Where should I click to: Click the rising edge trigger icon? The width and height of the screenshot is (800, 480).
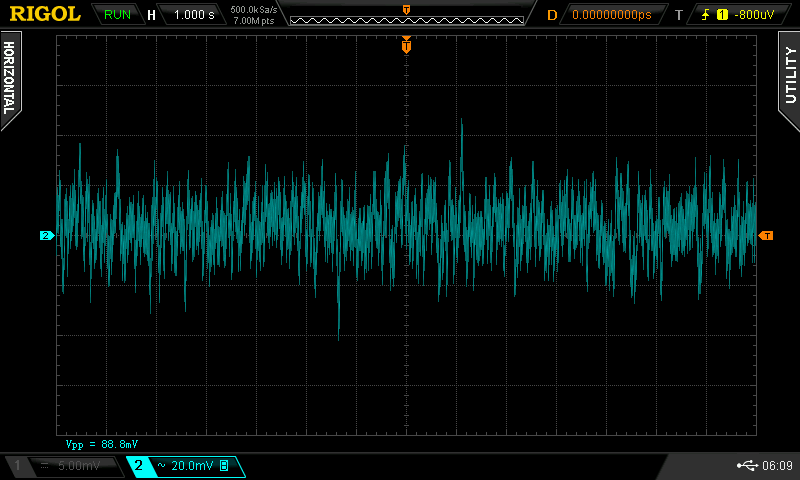706,15
